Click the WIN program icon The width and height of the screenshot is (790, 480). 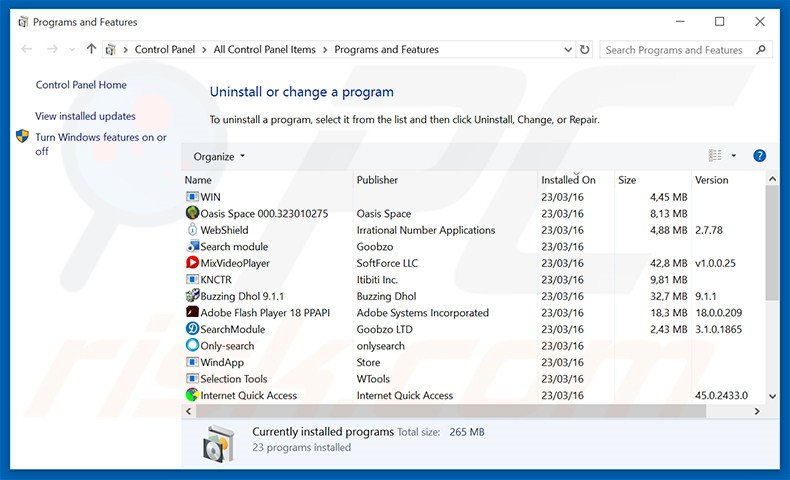192,196
